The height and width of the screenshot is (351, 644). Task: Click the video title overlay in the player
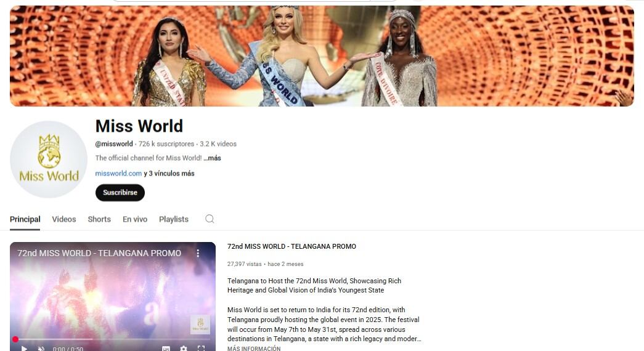(99, 253)
